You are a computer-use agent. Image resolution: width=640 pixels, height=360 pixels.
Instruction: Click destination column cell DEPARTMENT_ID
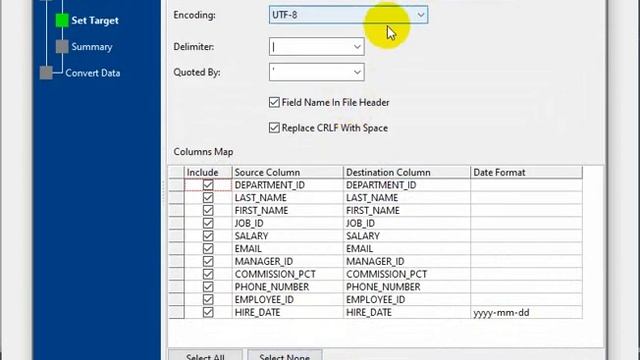click(407, 185)
